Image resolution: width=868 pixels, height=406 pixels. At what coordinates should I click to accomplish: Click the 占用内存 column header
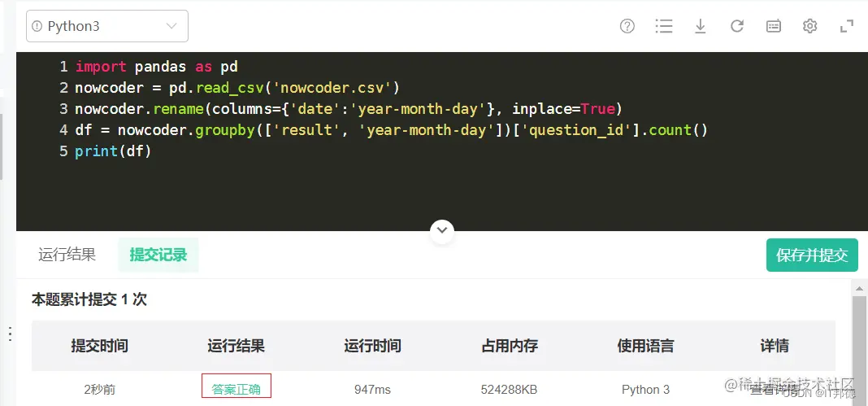click(510, 346)
